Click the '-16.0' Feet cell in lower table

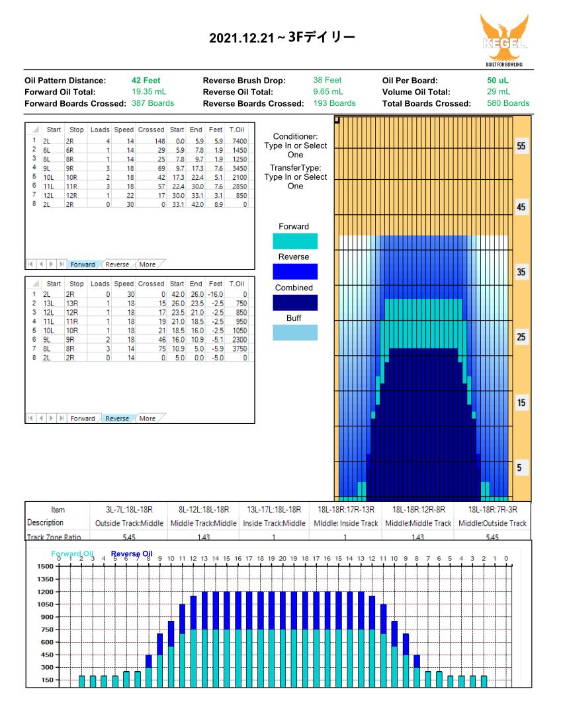[x=215, y=294]
